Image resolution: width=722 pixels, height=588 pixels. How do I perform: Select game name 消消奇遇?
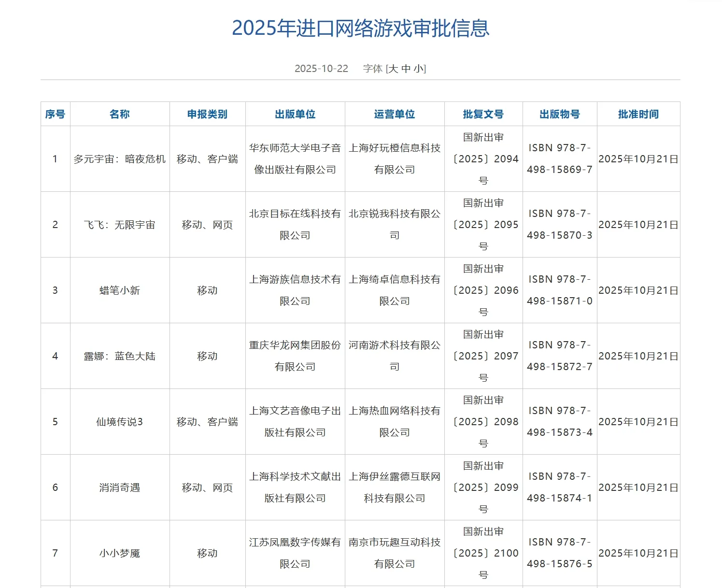click(x=120, y=488)
